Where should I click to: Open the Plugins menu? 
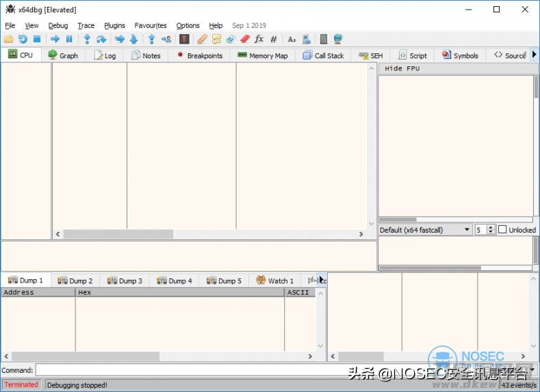115,25
